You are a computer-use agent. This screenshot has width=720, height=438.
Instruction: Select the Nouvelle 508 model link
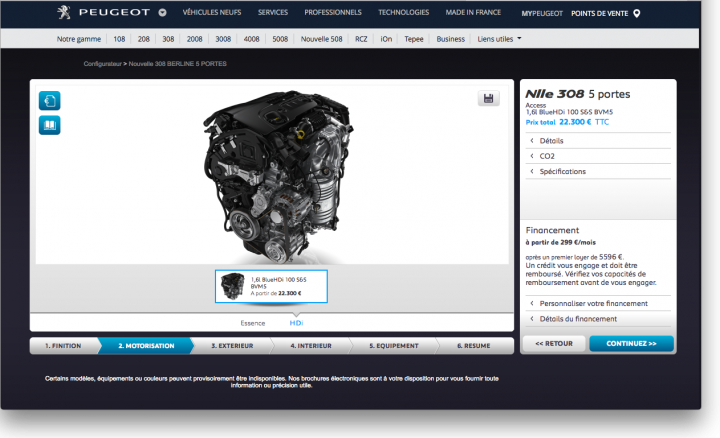[321, 39]
